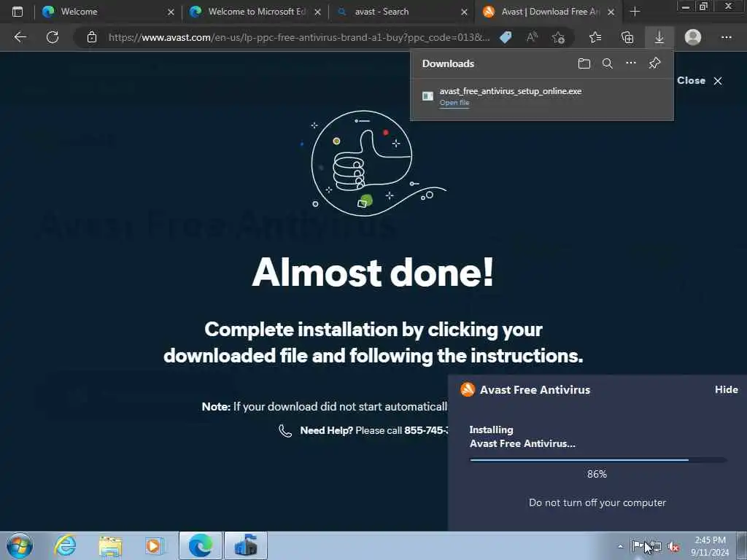Click Microsoft Edge taskbar button
The height and width of the screenshot is (560, 747).
pos(201,545)
